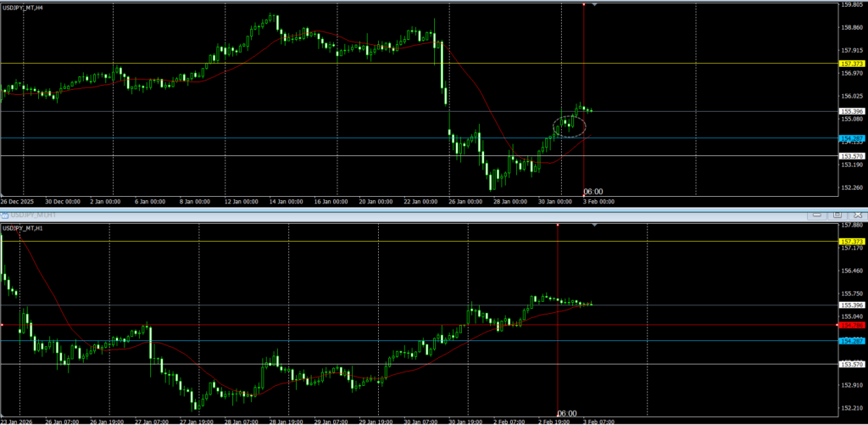
Task: Click the 06:00 time label on H1 chart
Action: click(566, 413)
